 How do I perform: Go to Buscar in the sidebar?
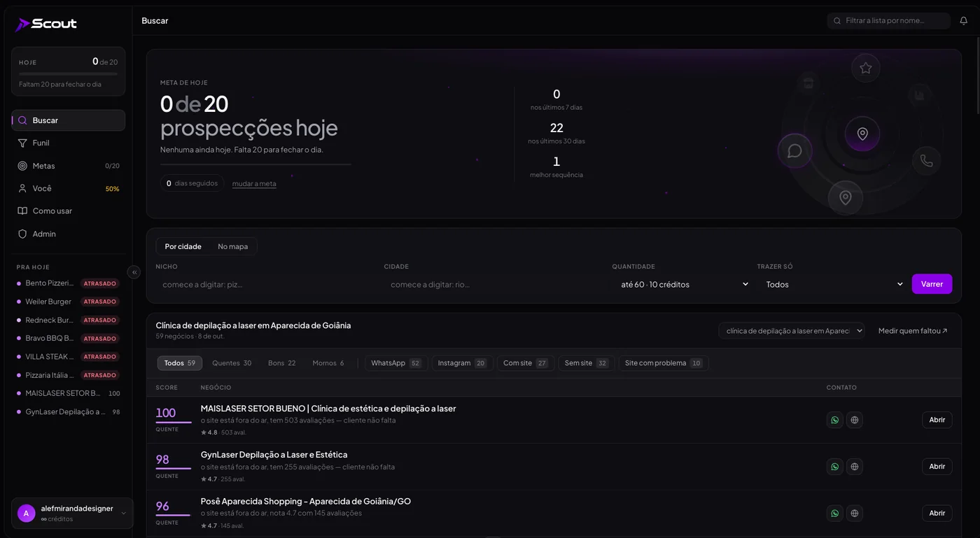69,120
